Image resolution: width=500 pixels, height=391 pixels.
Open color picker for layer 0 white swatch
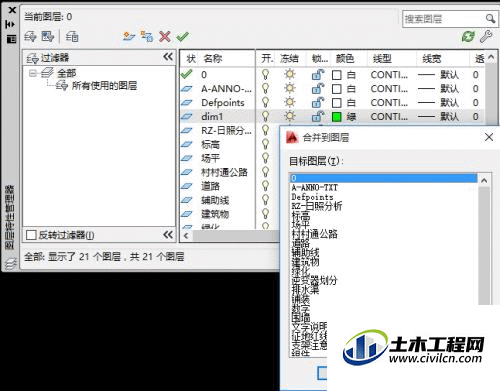click(x=337, y=75)
